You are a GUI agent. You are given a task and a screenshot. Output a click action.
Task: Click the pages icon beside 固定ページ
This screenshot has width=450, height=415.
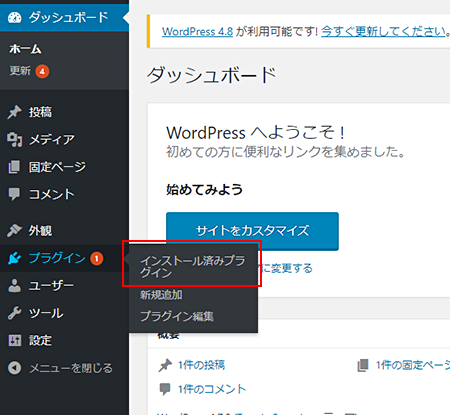point(14,167)
